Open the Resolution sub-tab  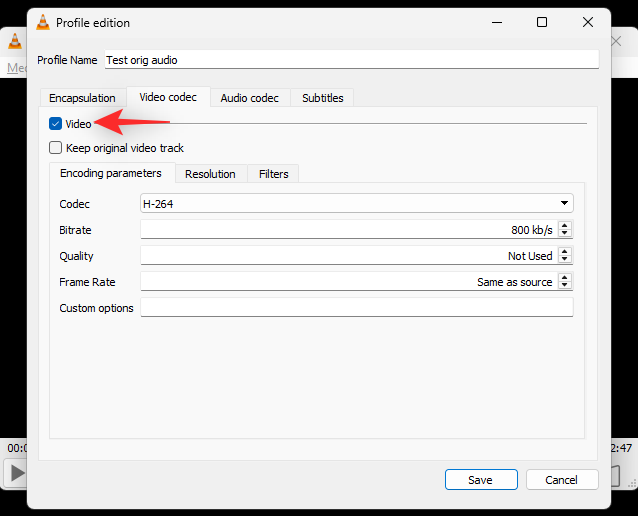click(210, 174)
